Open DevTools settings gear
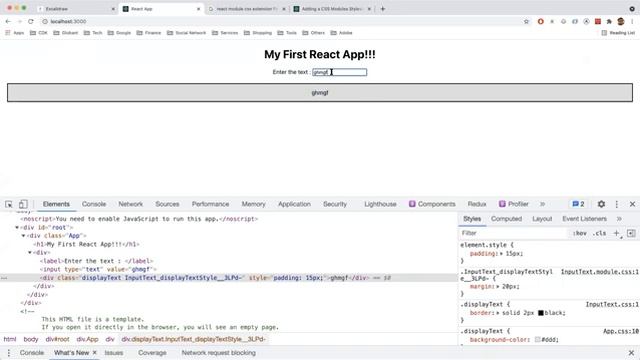Viewport: 640px width, 360px height. pyautogui.click(x=601, y=204)
